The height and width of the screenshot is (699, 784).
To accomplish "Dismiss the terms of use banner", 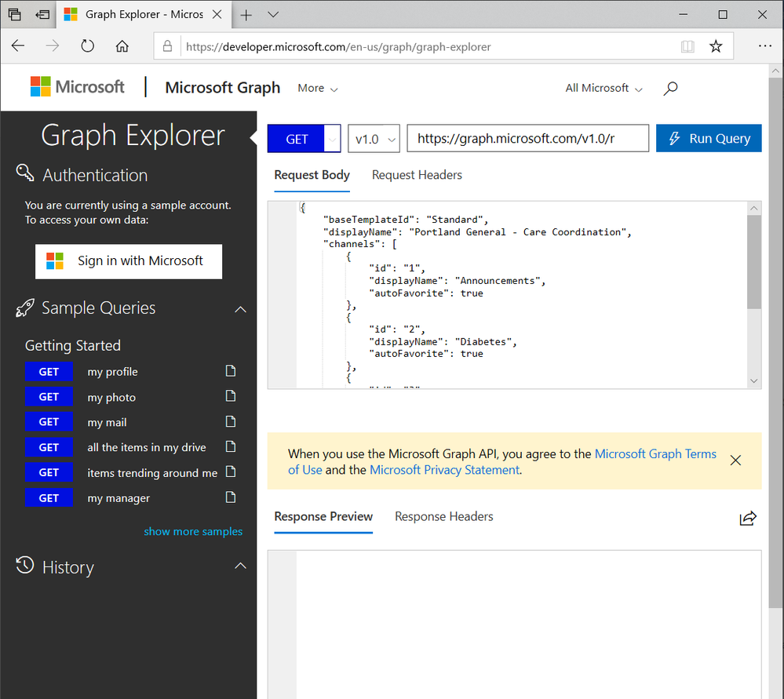I will pos(735,461).
